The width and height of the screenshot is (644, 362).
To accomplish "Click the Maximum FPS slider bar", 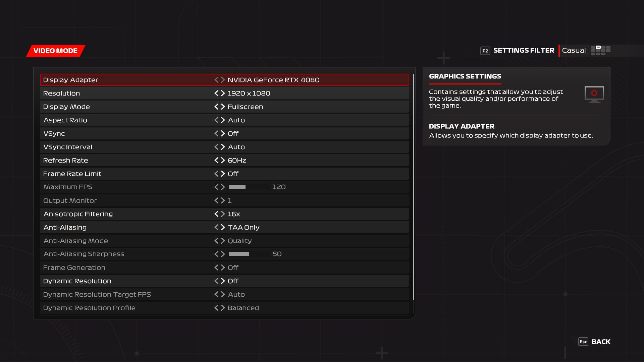I will pos(249,187).
